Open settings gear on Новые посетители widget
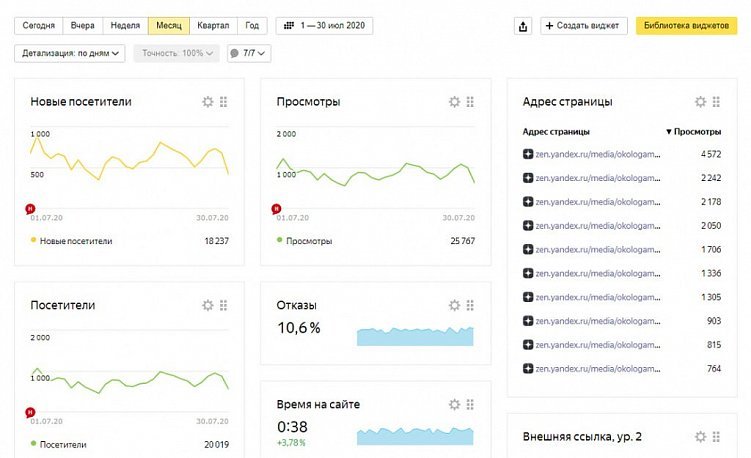The height and width of the screenshot is (458, 751). point(208,102)
